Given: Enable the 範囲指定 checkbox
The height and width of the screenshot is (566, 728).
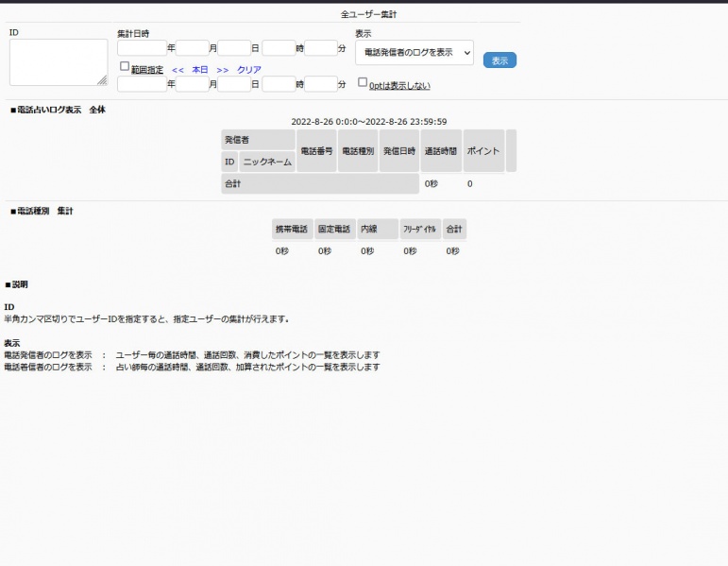Looking at the screenshot, I should [125, 67].
